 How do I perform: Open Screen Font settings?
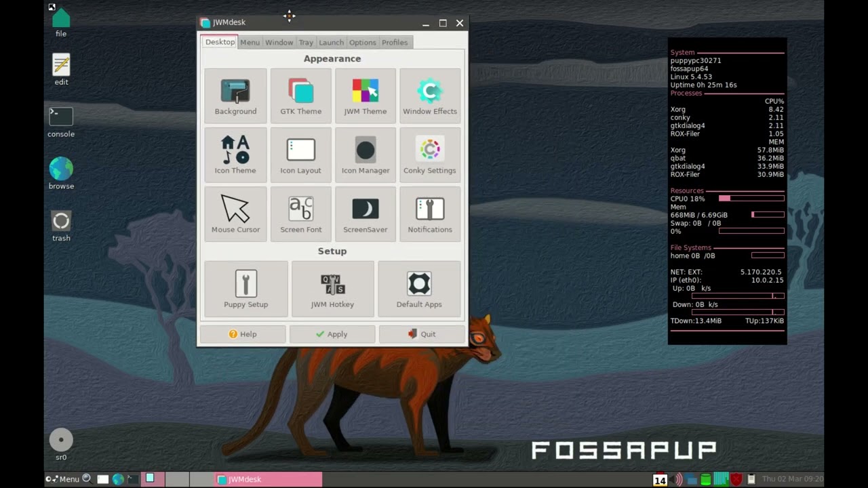pos(300,213)
